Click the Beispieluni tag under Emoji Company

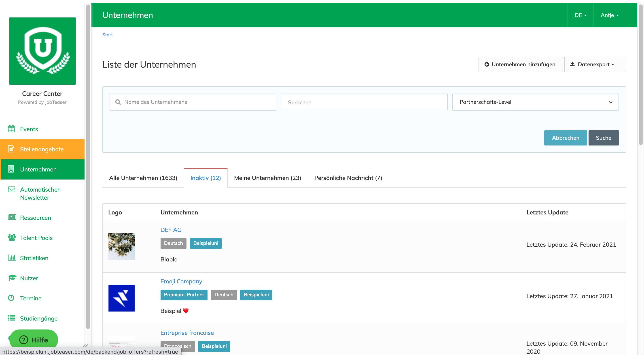(x=256, y=295)
